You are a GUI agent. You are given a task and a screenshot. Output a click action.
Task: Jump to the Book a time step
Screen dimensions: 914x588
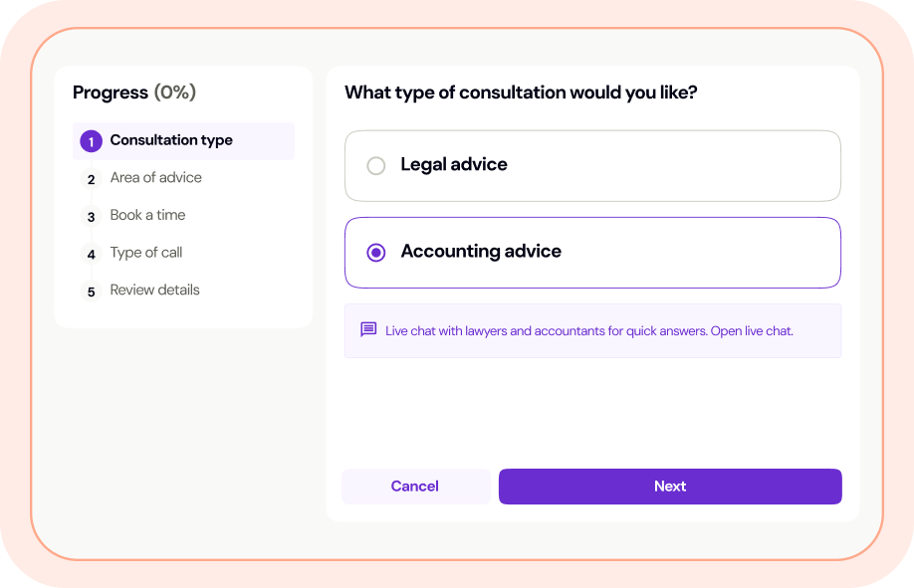point(147,216)
